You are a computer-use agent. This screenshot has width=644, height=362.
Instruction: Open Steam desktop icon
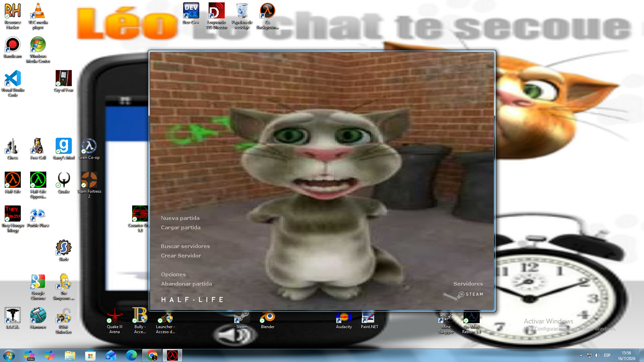point(242,320)
